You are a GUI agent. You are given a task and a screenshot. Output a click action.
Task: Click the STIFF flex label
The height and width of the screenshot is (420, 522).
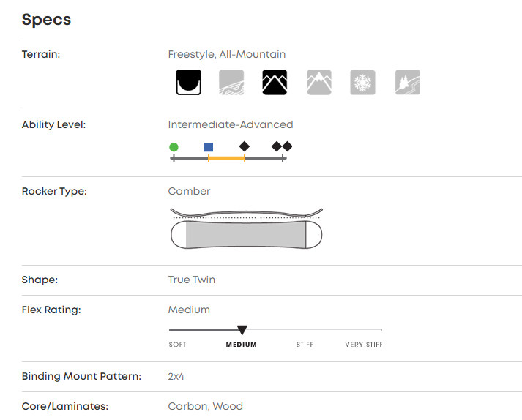[305, 345]
